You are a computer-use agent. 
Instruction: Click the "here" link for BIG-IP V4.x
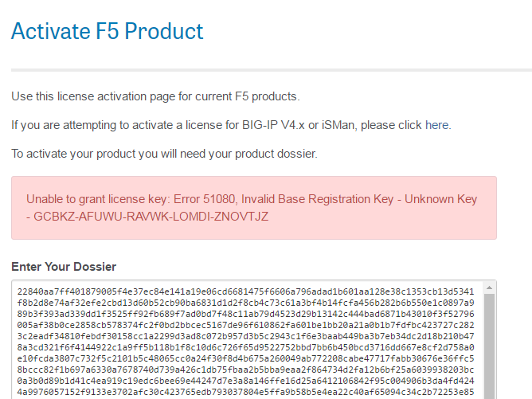coord(437,125)
